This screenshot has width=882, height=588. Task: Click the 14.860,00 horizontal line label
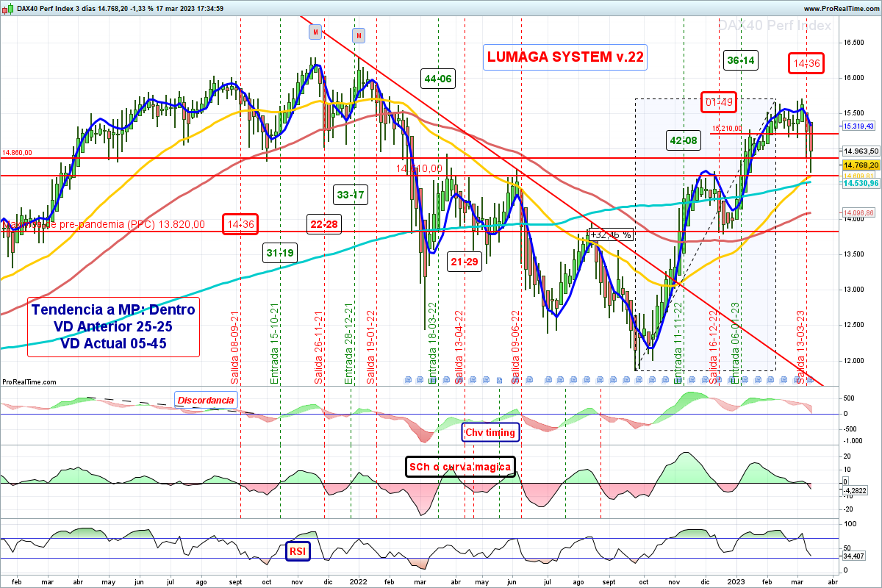tap(17, 153)
